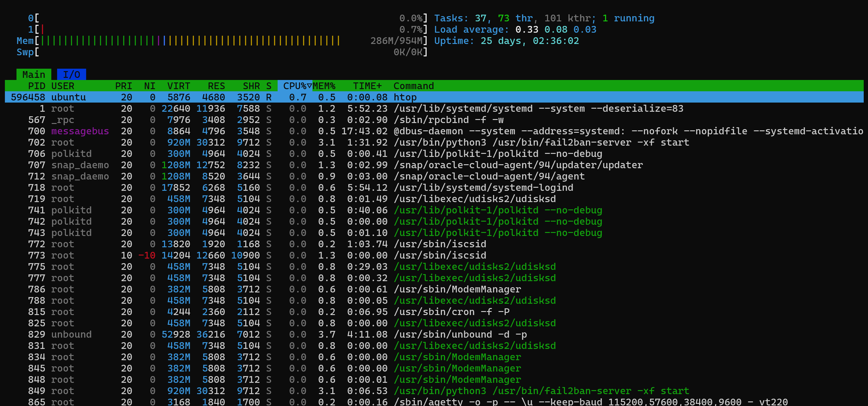Sort by CPU% column header
This screenshot has height=406, width=868.
(x=294, y=86)
